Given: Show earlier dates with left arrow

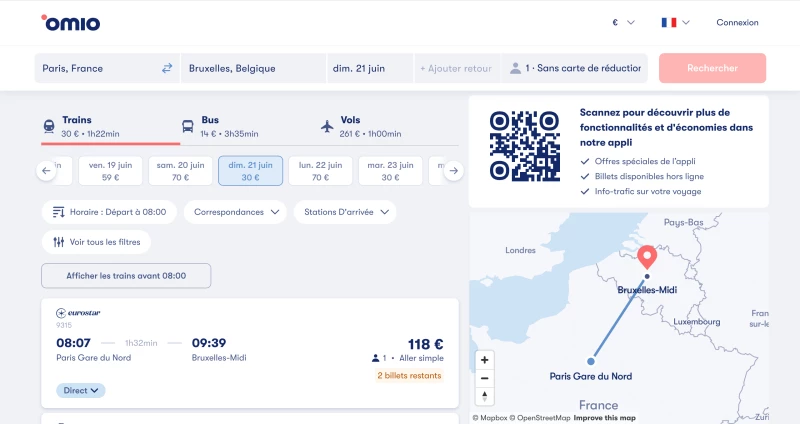Looking at the screenshot, I should [46, 171].
